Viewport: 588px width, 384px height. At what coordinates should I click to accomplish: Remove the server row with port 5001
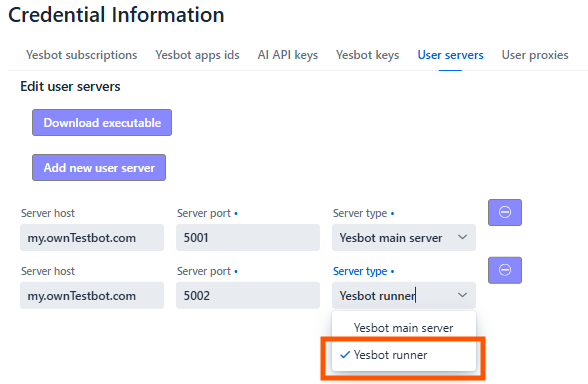pyautogui.click(x=505, y=212)
